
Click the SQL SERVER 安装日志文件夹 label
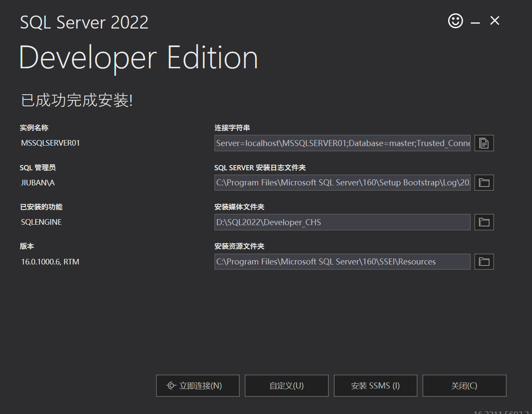click(260, 168)
